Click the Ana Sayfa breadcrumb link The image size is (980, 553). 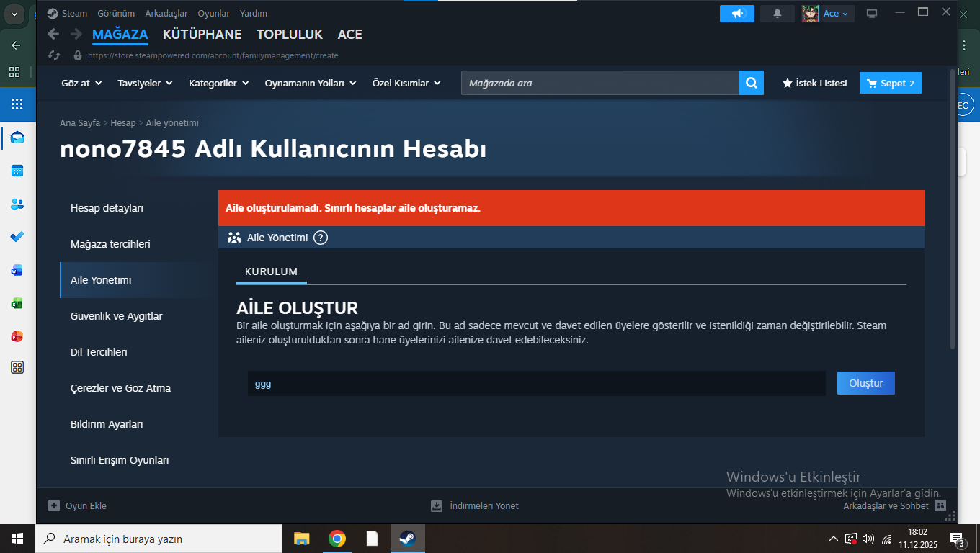tap(80, 123)
